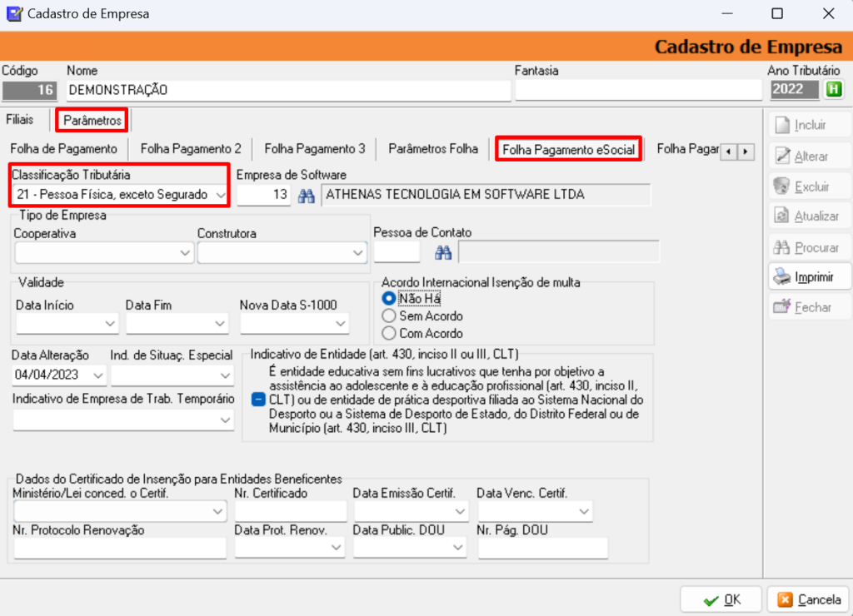
Task: Open the Folha Pagamento 3 sub-tab
Action: [314, 149]
